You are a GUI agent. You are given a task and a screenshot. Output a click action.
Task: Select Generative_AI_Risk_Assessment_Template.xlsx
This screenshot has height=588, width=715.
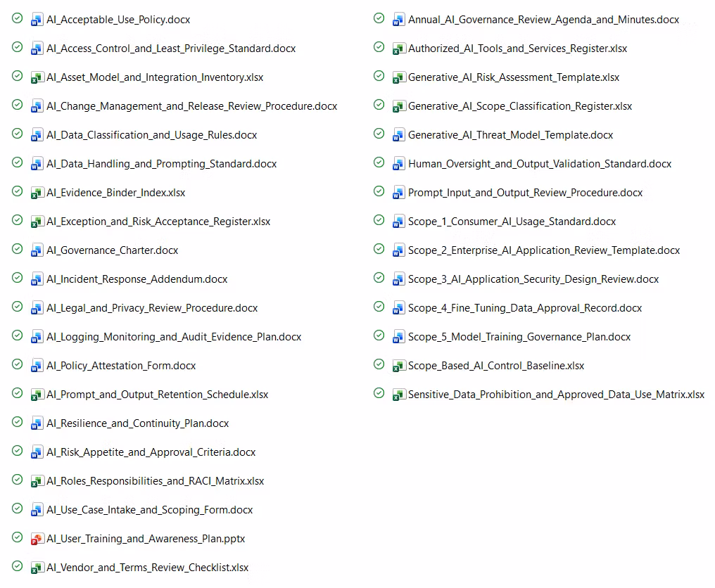[x=514, y=77]
